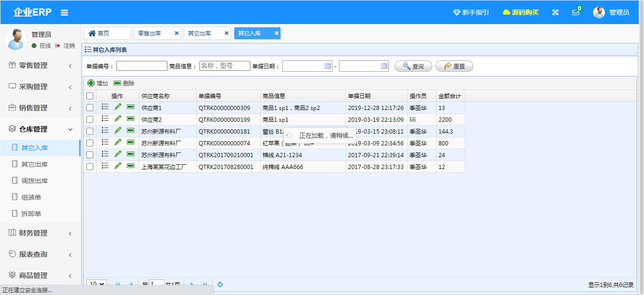This screenshot has width=644, height=295.
Task: Click the delete minus icon for 供应商2 row
Action: coord(131,119)
